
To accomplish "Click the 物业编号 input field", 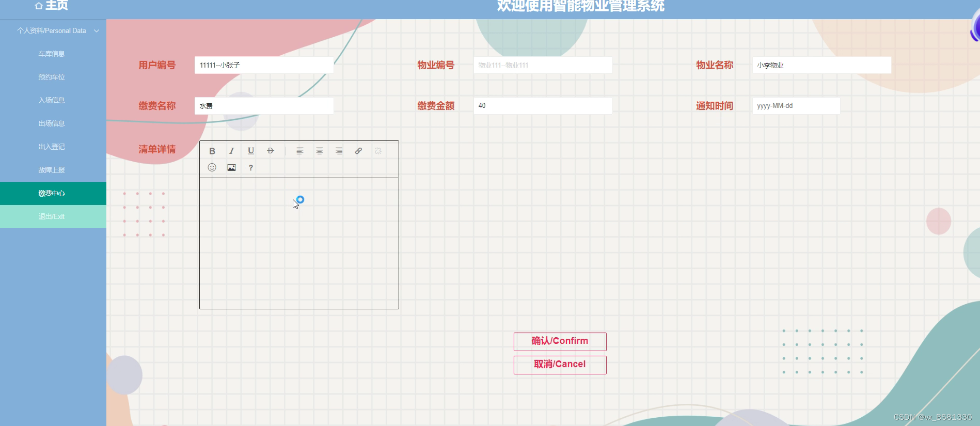I will (x=543, y=65).
